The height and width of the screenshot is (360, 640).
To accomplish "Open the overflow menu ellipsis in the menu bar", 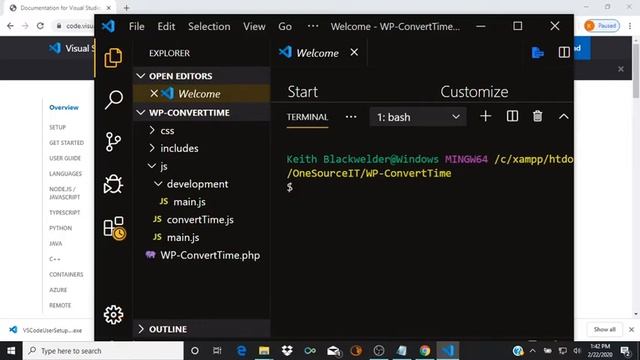I will [313, 26].
